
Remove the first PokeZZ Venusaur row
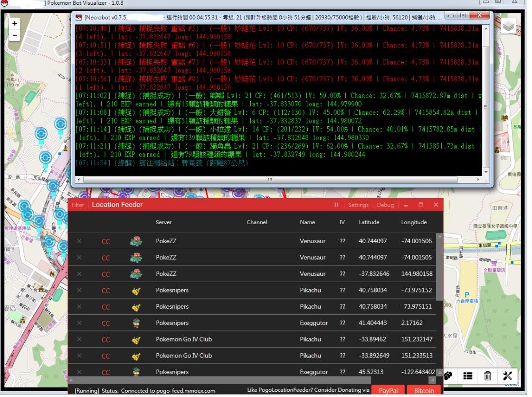coord(79,241)
